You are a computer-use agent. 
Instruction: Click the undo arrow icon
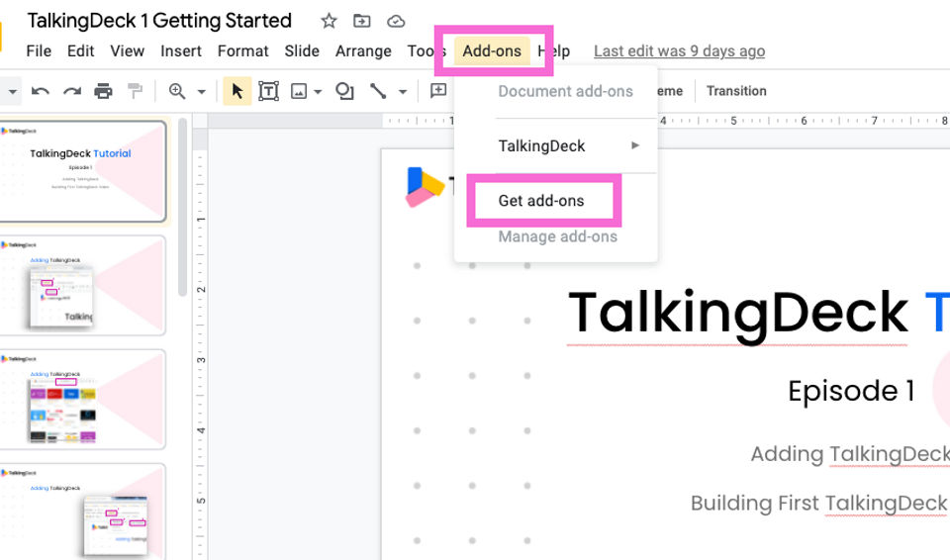pos(40,91)
